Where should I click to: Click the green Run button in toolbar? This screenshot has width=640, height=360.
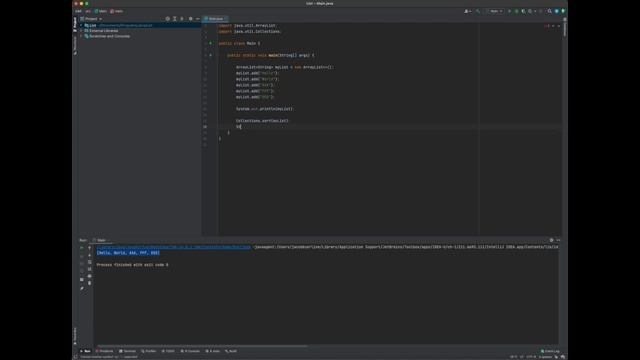509,11
